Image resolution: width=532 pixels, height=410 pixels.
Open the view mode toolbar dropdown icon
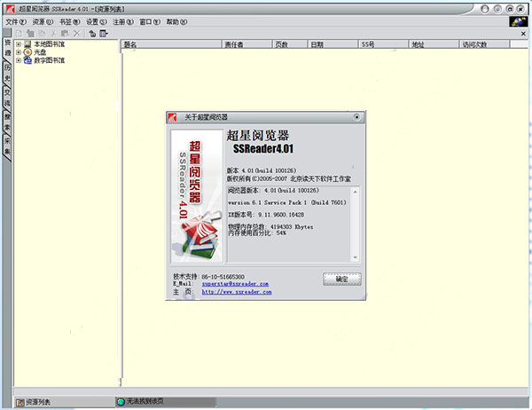(104, 34)
